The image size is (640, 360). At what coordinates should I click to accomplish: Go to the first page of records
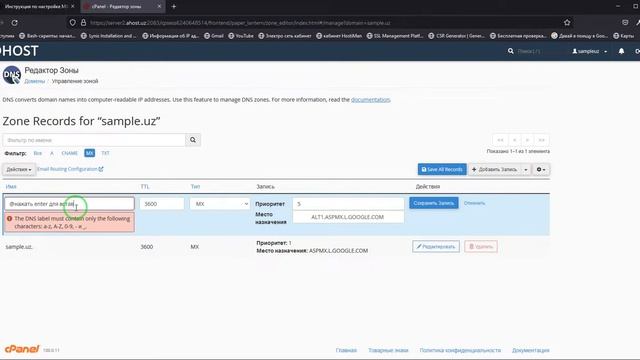(x=500, y=140)
